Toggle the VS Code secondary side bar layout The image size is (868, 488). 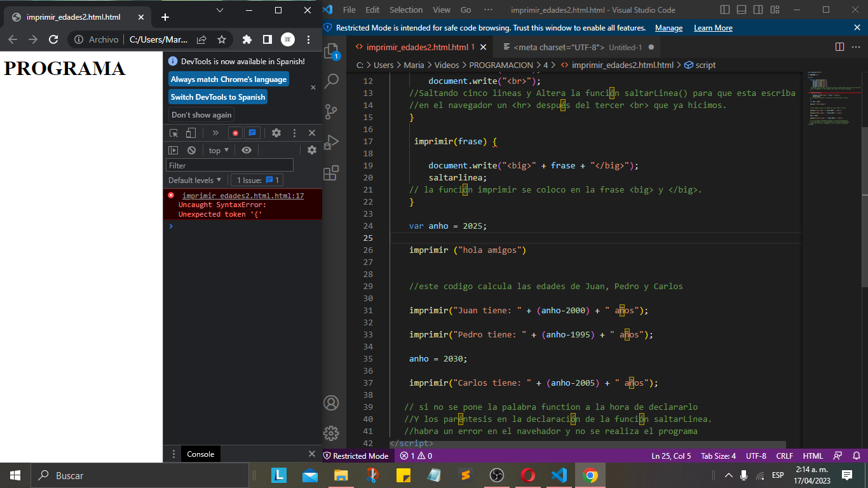757,10
